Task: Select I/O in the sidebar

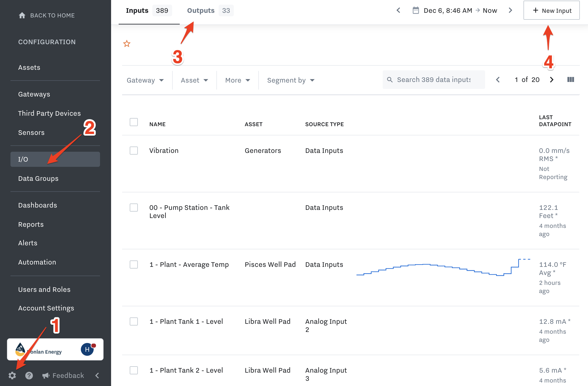Action: click(55, 159)
